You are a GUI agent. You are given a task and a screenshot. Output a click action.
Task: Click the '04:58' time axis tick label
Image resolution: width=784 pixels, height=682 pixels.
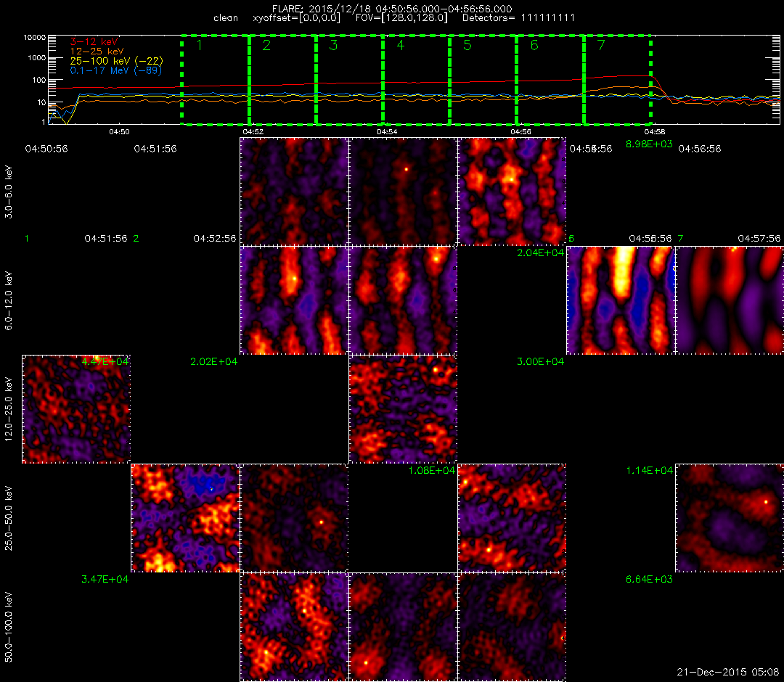[655, 132]
